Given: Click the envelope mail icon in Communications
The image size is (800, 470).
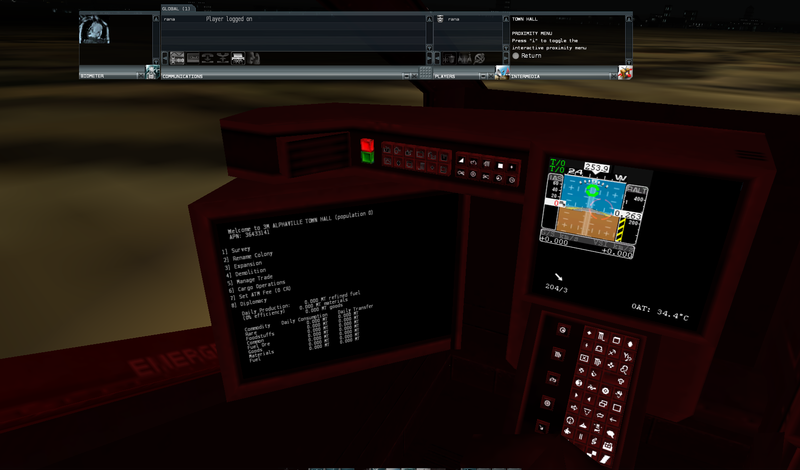Looking at the screenshot, I should [x=177, y=58].
